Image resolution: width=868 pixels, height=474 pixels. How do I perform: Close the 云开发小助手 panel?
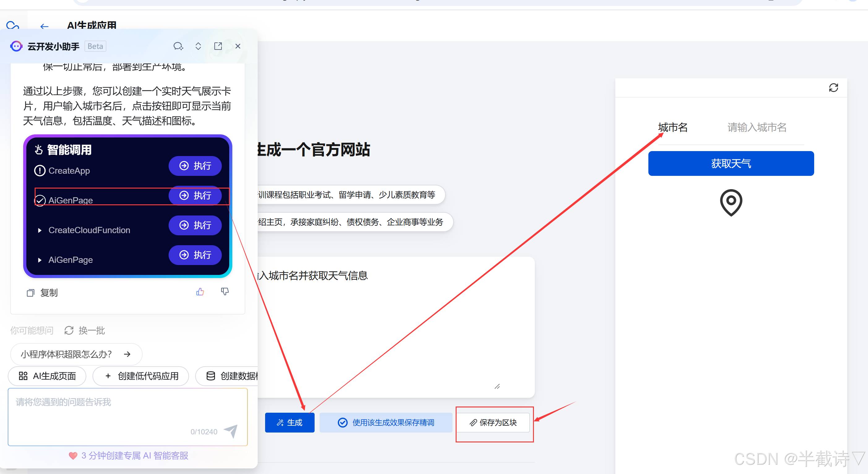[238, 46]
